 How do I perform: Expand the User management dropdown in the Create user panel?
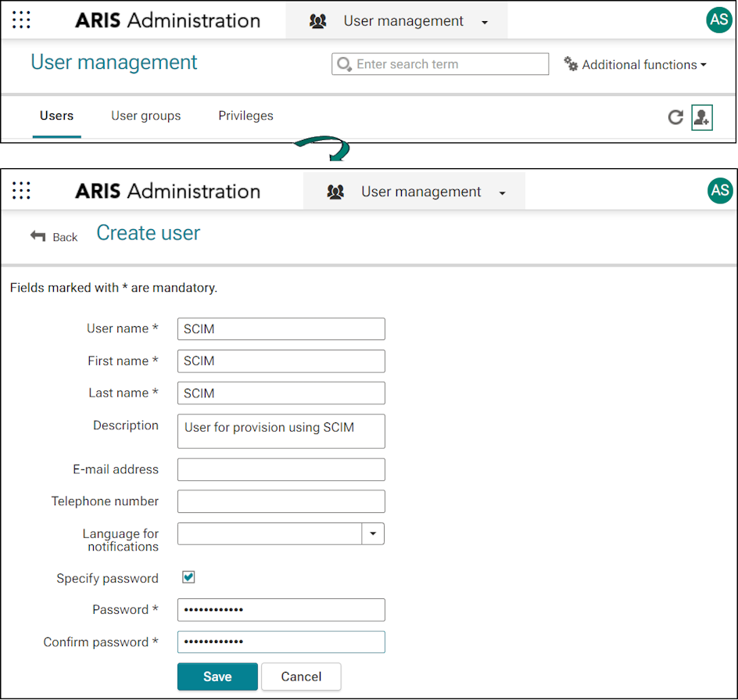pyautogui.click(x=502, y=193)
